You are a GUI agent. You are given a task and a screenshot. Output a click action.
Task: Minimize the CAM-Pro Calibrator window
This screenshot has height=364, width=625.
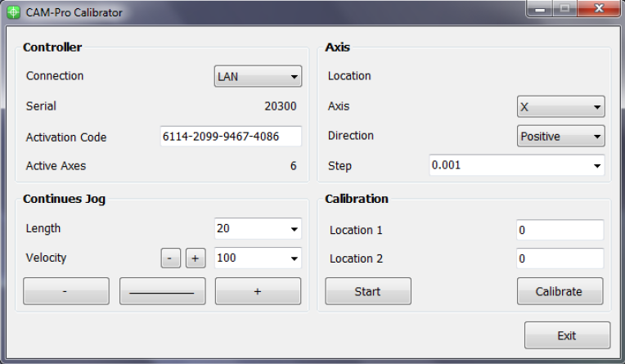coord(540,8)
